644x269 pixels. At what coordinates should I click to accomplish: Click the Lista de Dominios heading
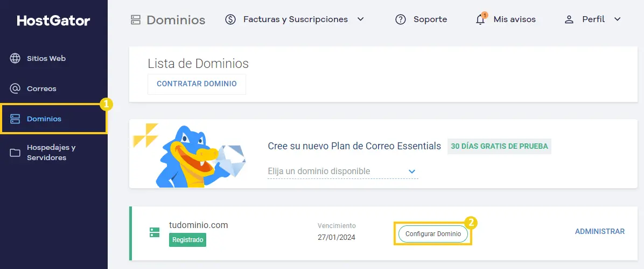click(198, 64)
